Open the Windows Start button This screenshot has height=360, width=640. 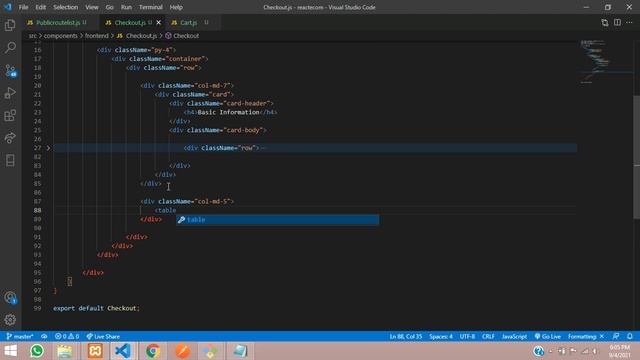point(11,351)
